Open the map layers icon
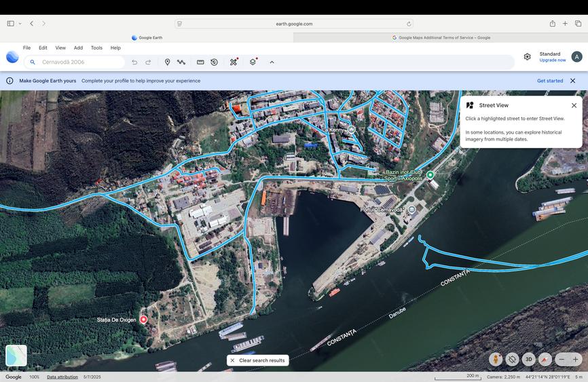 pyautogui.click(x=253, y=62)
